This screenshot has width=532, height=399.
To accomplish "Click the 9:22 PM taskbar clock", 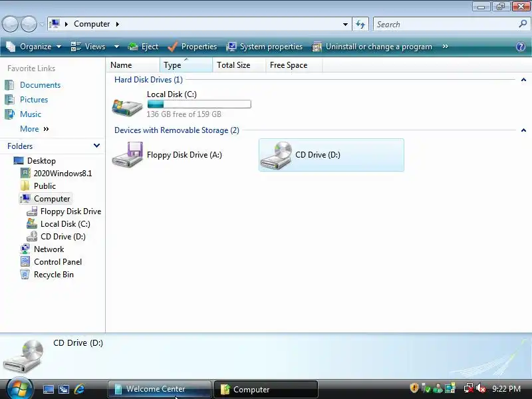I will coord(506,389).
